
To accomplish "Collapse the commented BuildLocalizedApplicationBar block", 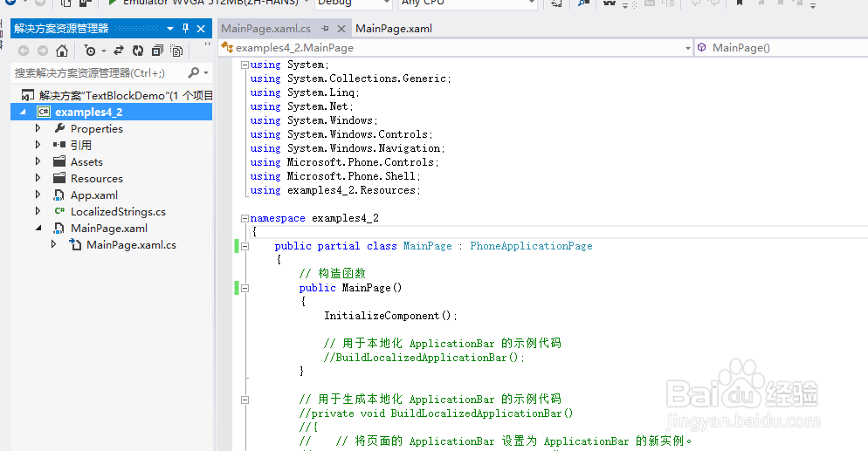I will (245, 400).
